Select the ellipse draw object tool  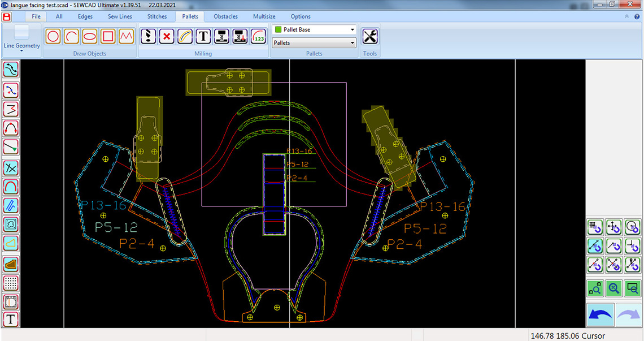click(x=89, y=36)
